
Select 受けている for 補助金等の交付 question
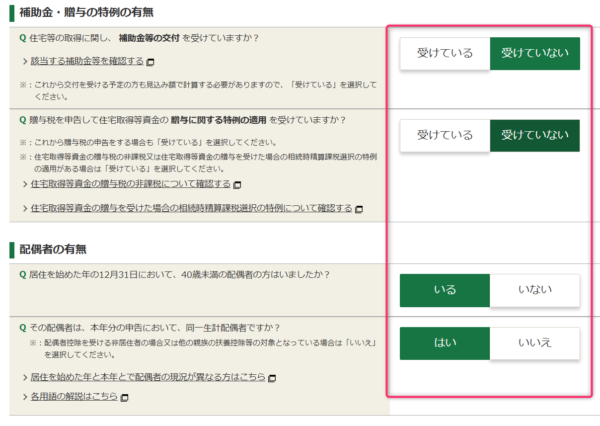coord(445,54)
